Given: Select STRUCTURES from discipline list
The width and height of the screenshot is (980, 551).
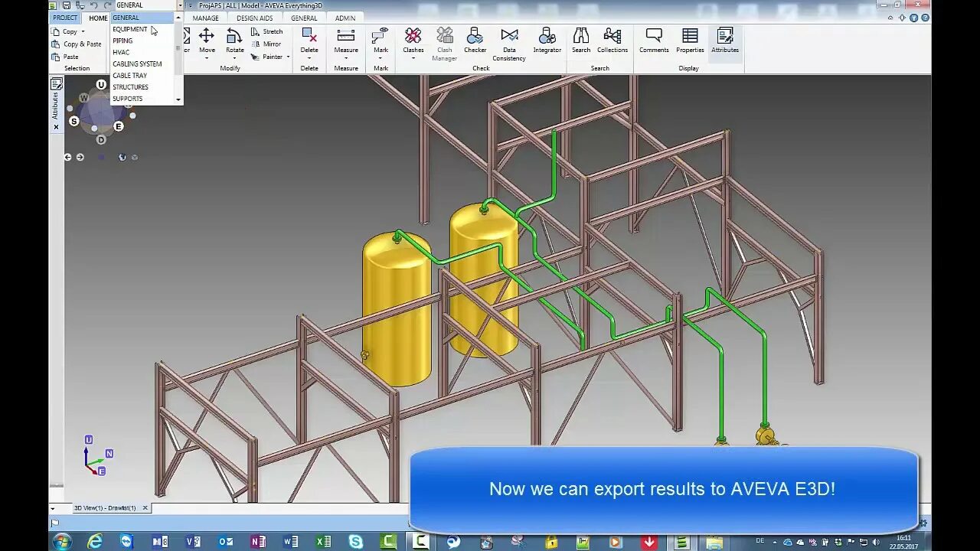Looking at the screenshot, I should [x=142, y=86].
